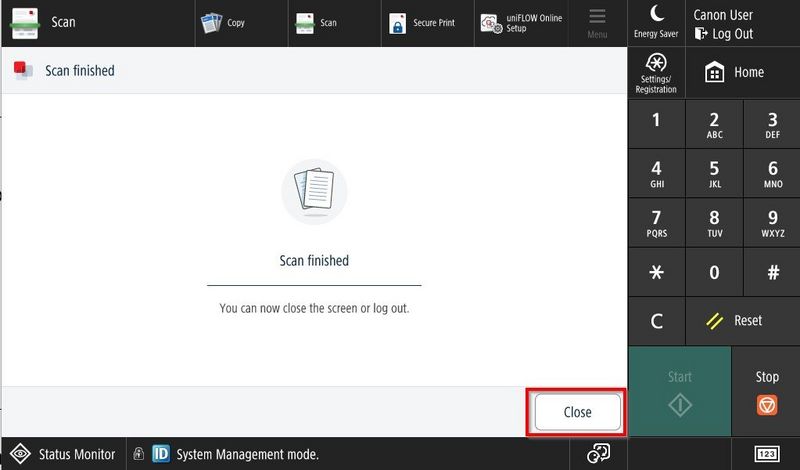Select Secure Print in top bar
800x470 pixels.
tap(422, 22)
